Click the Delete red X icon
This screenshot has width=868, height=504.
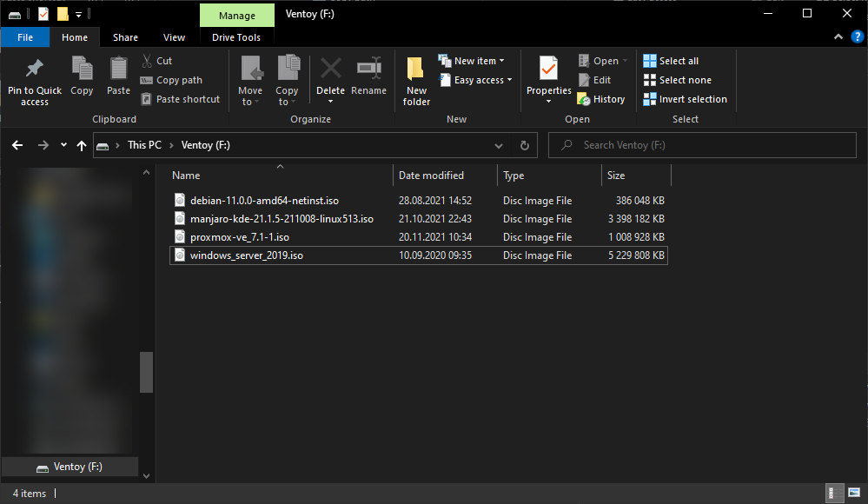(330, 70)
